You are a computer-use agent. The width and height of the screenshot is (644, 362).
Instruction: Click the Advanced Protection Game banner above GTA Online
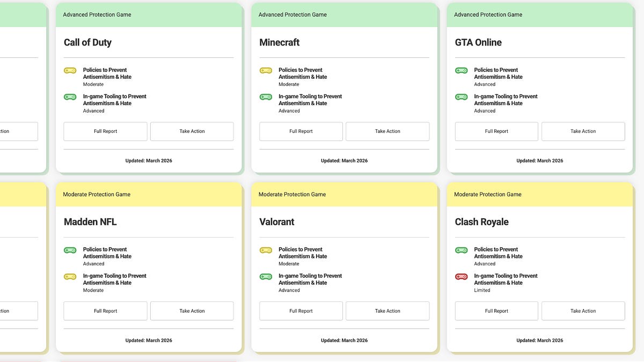pyautogui.click(x=540, y=15)
